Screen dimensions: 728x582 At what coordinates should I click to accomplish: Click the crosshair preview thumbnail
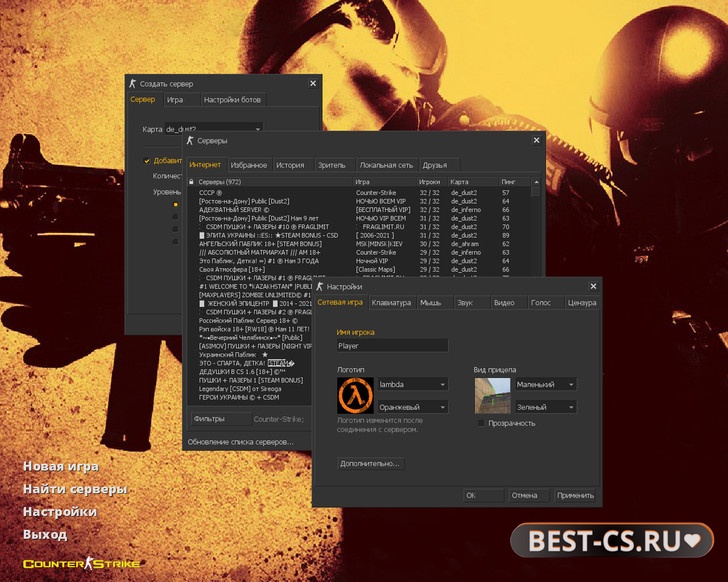click(492, 395)
